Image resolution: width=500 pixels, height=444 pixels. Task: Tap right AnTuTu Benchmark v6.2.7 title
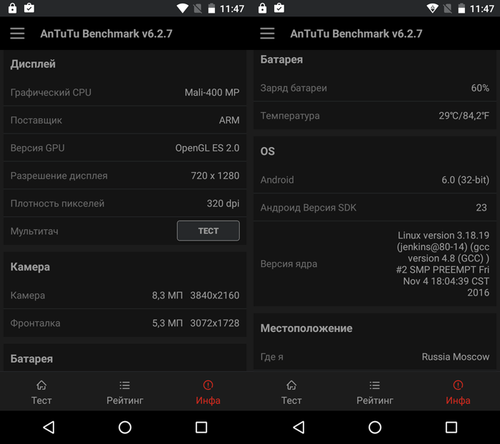pyautogui.click(x=356, y=34)
